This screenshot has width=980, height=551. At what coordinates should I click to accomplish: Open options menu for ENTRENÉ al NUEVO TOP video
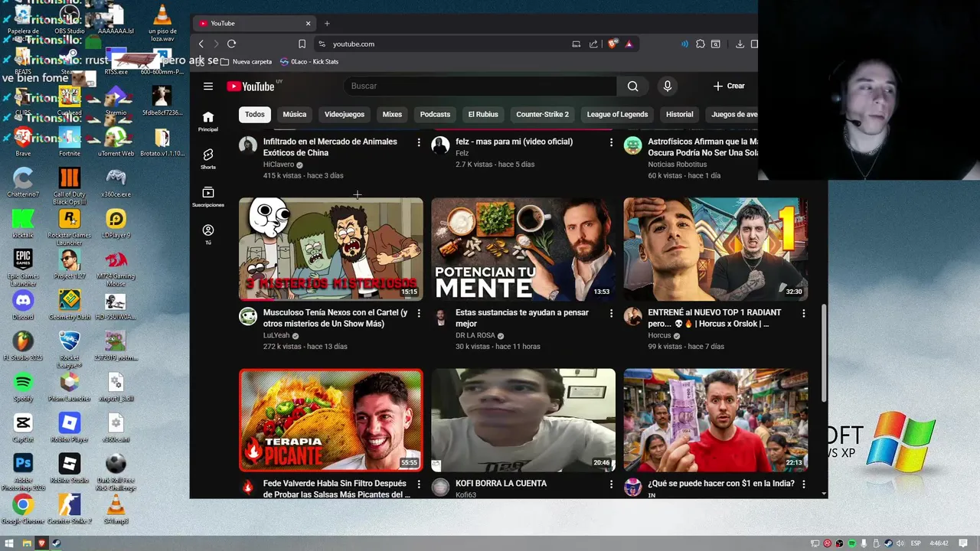pos(803,313)
